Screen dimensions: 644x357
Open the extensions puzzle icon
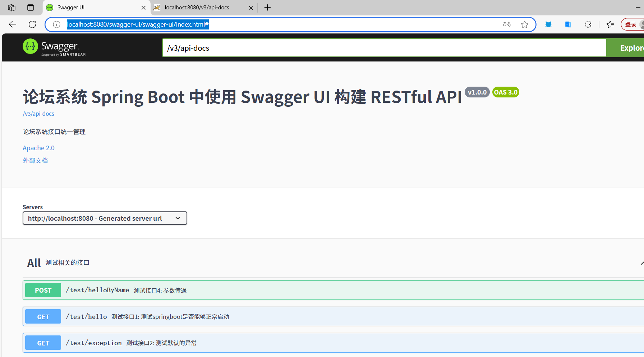pos(588,24)
